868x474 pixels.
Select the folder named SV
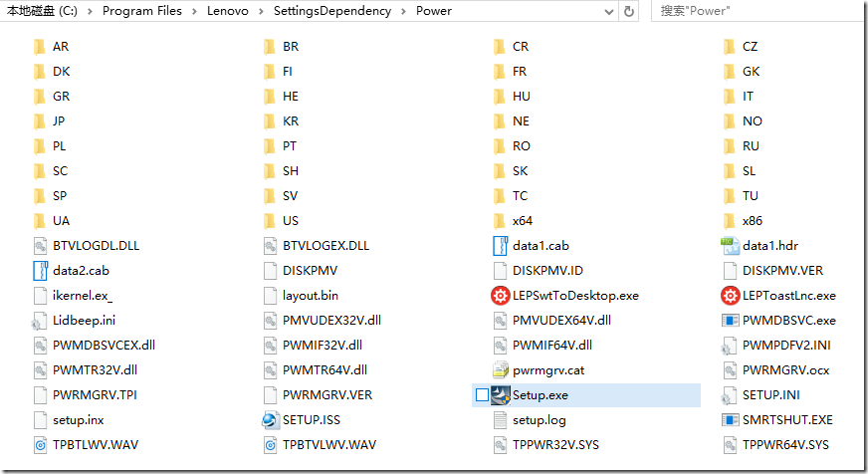(290, 196)
